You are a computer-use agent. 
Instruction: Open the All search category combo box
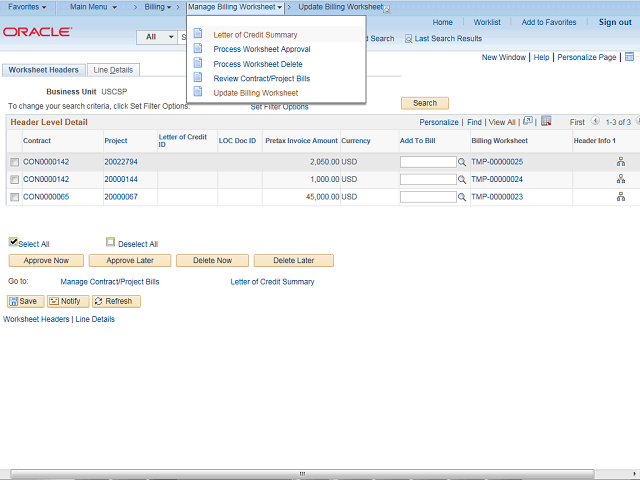coord(156,37)
